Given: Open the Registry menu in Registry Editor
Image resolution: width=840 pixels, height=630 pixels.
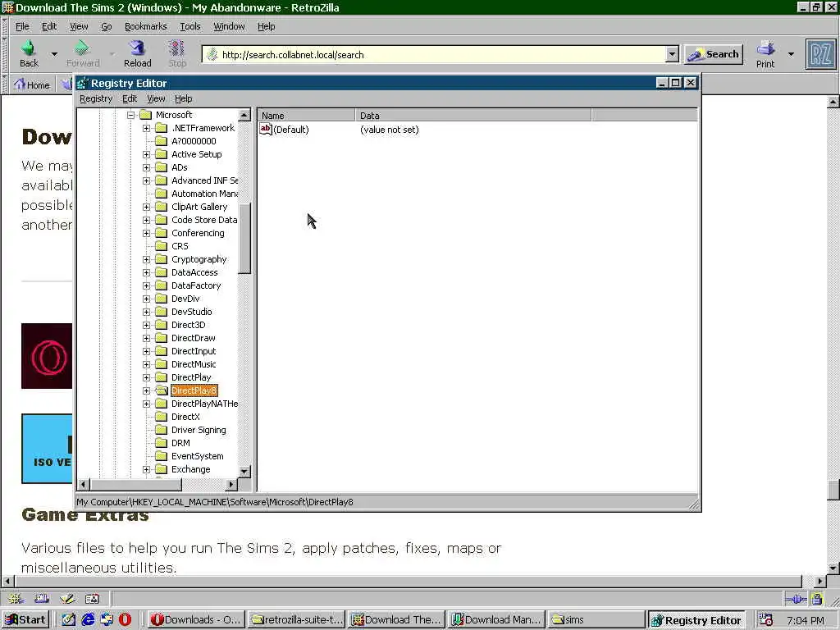Looking at the screenshot, I should coord(96,98).
